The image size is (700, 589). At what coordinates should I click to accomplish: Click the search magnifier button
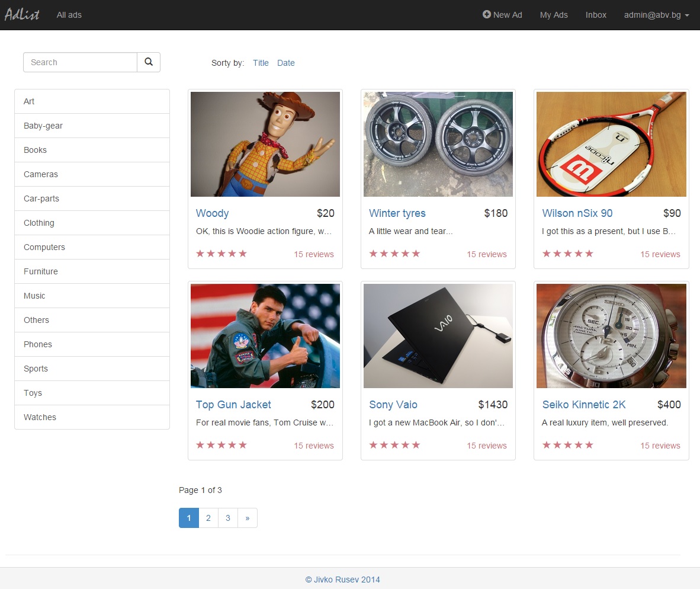point(149,62)
